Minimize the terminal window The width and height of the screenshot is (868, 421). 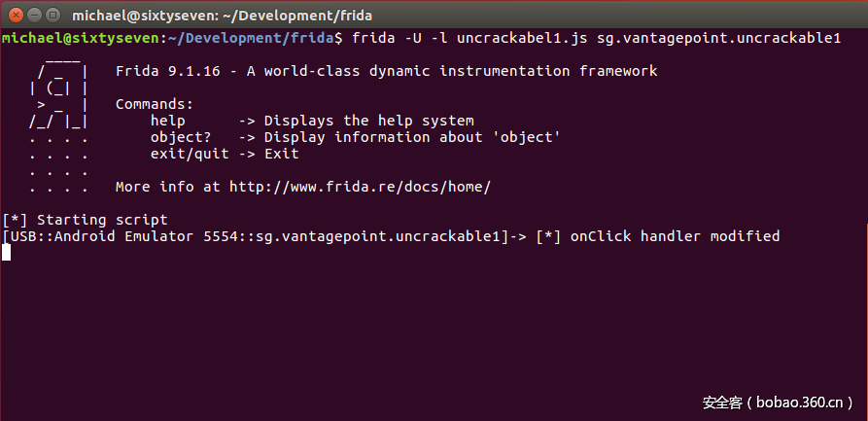[x=31, y=16]
